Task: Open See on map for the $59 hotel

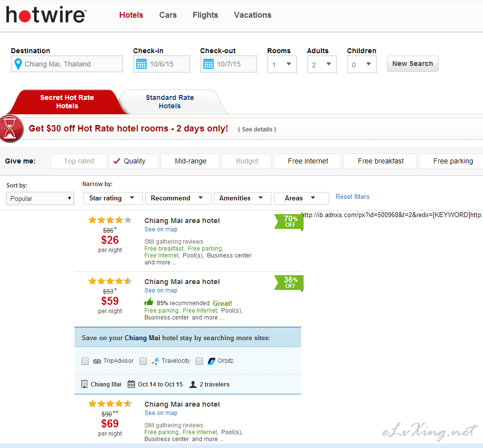Action: click(x=161, y=290)
